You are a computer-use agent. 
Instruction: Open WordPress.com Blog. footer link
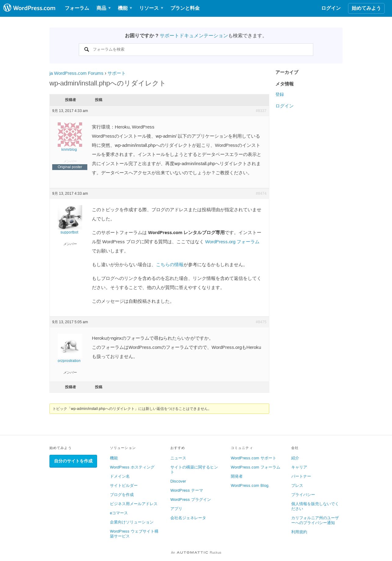[x=250, y=486]
